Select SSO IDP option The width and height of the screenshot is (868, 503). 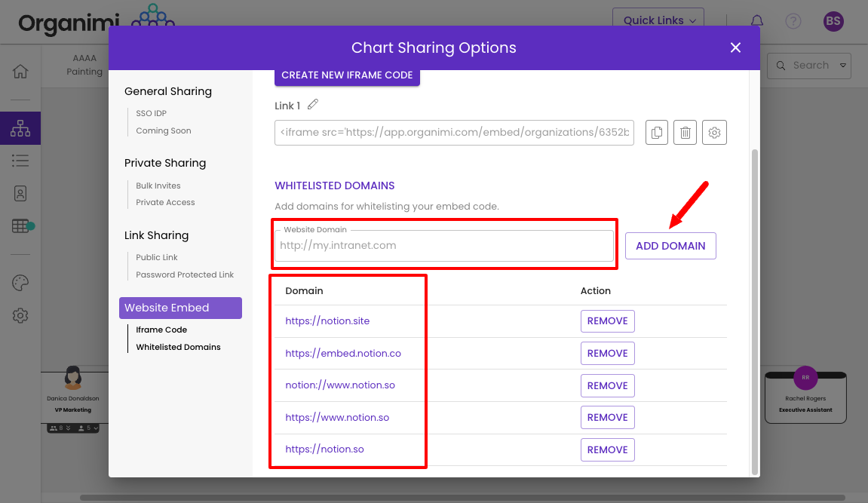point(151,113)
